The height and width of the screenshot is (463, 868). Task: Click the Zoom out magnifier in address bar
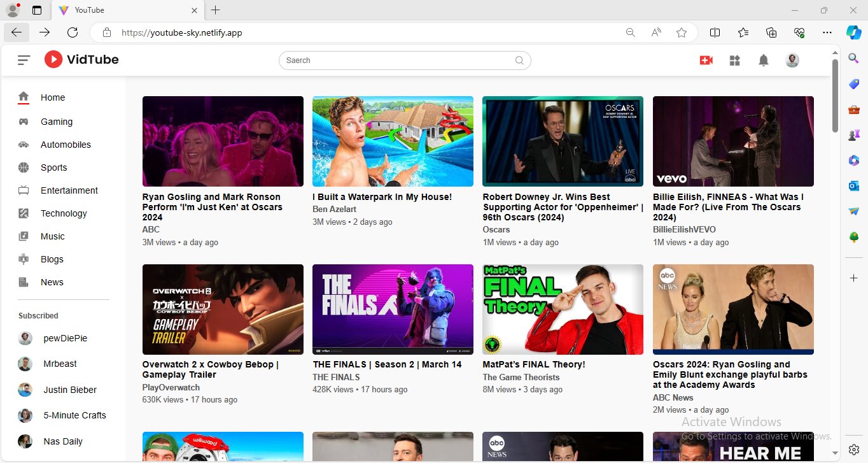click(631, 32)
